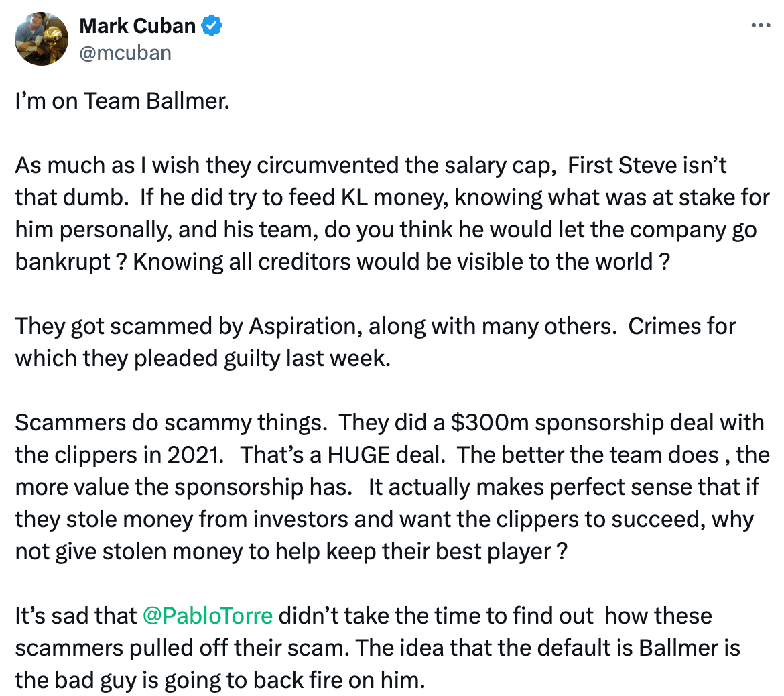Click the Mark Cuban display name
Image resolution: width=784 pixels, height=696 pixels.
pyautogui.click(x=137, y=26)
